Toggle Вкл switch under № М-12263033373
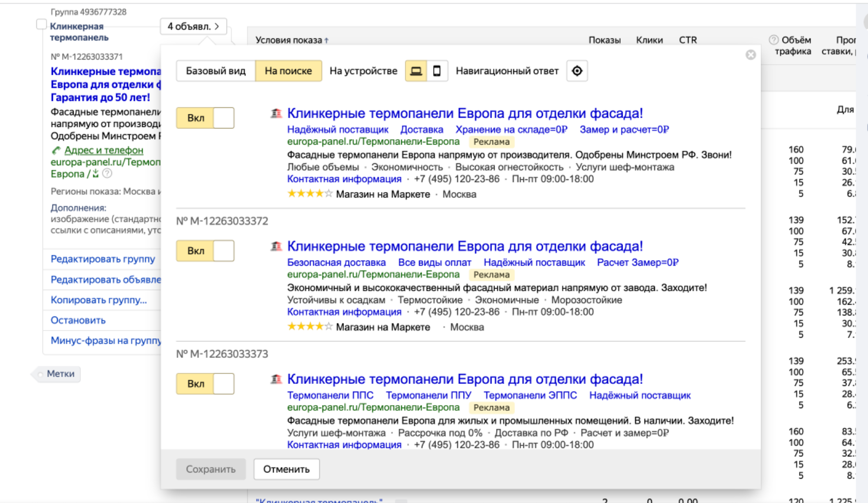 (x=205, y=384)
